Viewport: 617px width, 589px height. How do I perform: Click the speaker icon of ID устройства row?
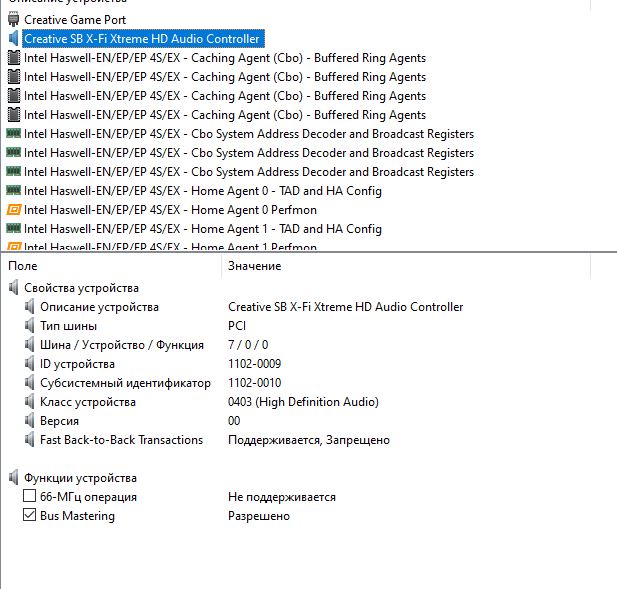point(29,364)
